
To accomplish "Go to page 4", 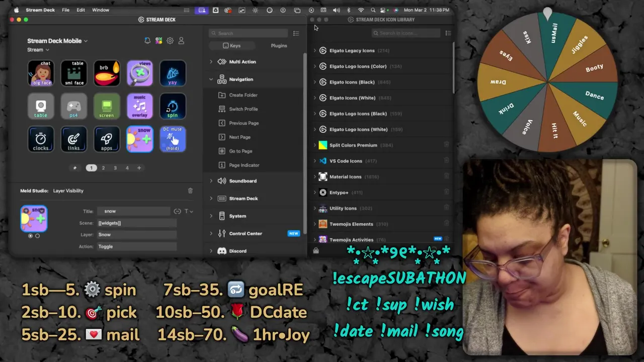I will click(127, 168).
